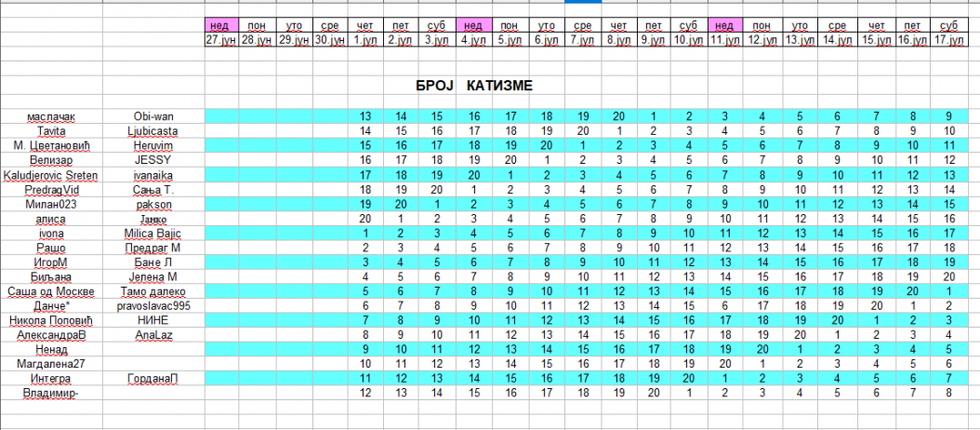Select the Heruvim cell
The image size is (980, 430).
[153, 146]
